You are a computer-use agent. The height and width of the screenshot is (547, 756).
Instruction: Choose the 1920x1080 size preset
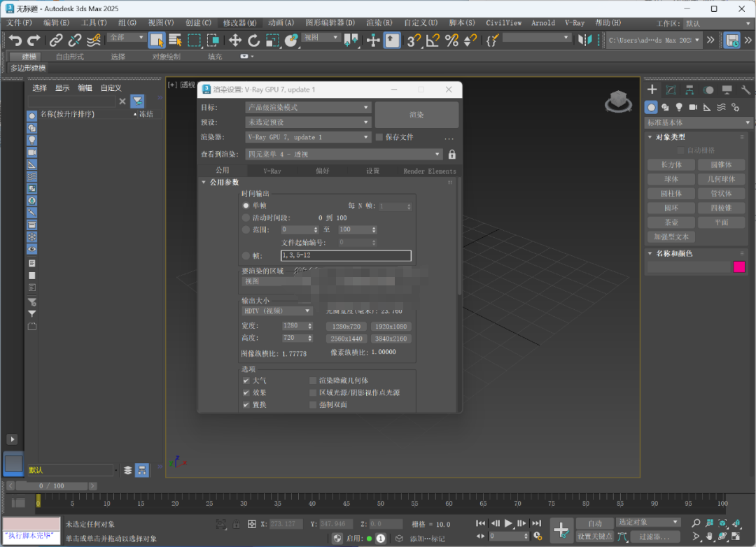coord(391,326)
